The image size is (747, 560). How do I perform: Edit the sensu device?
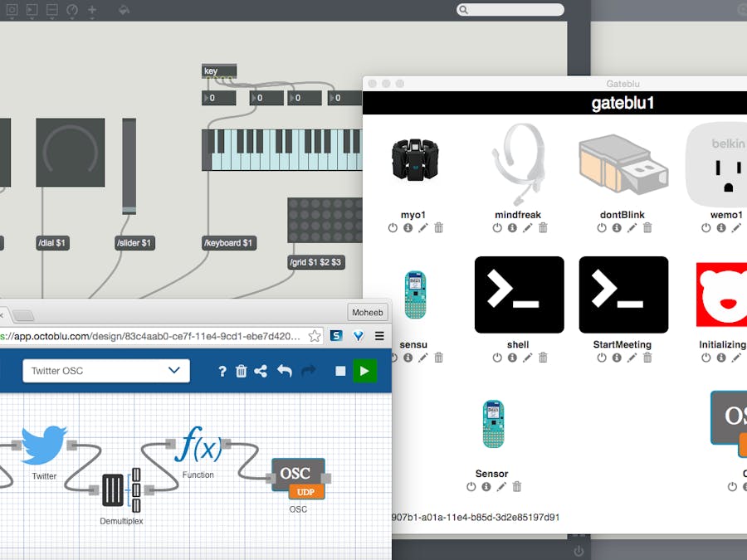(423, 358)
